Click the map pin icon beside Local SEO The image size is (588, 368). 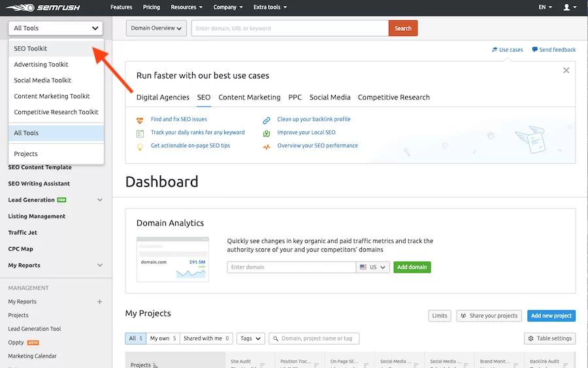pos(267,133)
